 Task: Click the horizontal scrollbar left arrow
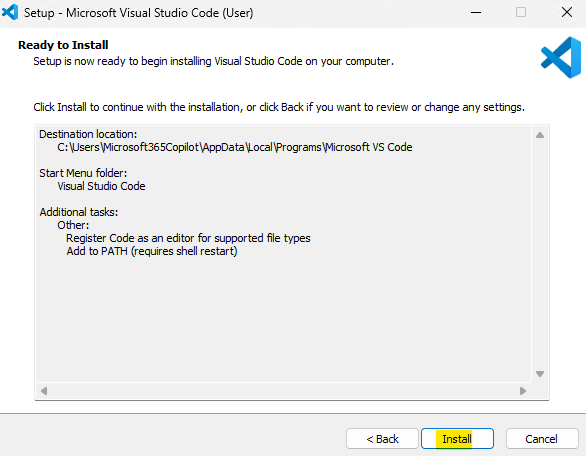44,391
